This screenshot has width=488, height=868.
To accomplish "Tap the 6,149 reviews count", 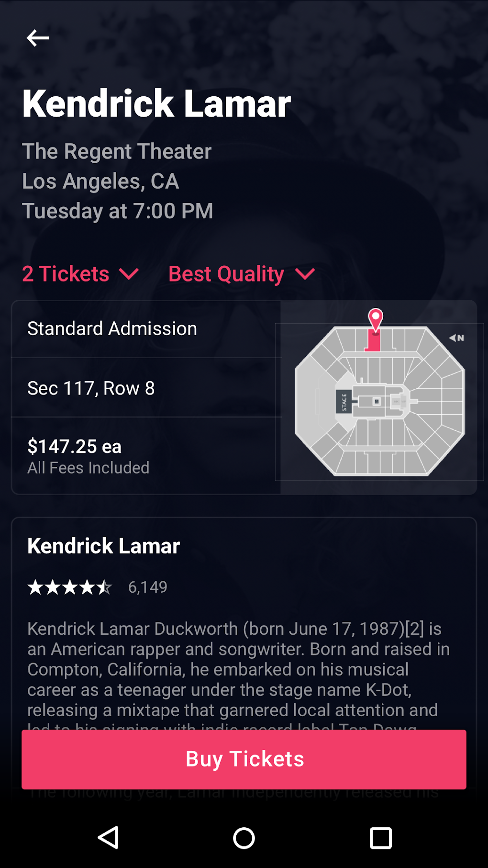I will coord(148,587).
